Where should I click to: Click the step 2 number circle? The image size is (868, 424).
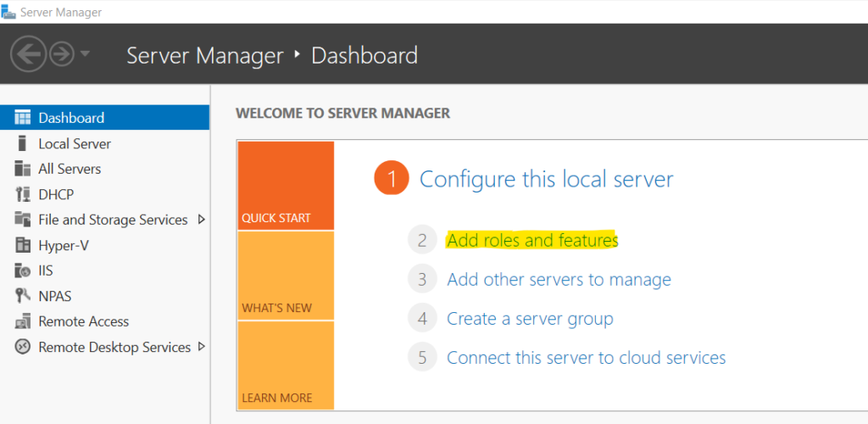pyautogui.click(x=422, y=240)
